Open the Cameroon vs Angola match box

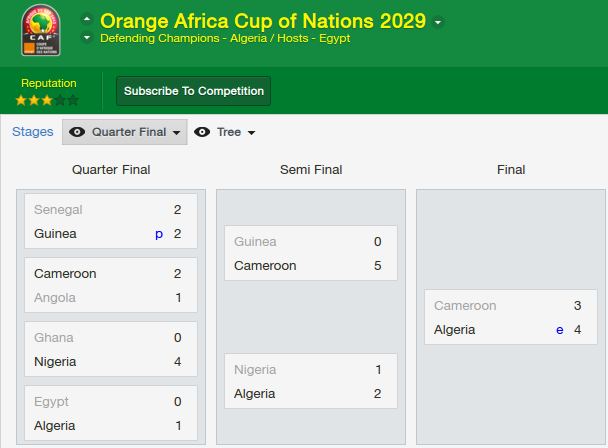111,285
